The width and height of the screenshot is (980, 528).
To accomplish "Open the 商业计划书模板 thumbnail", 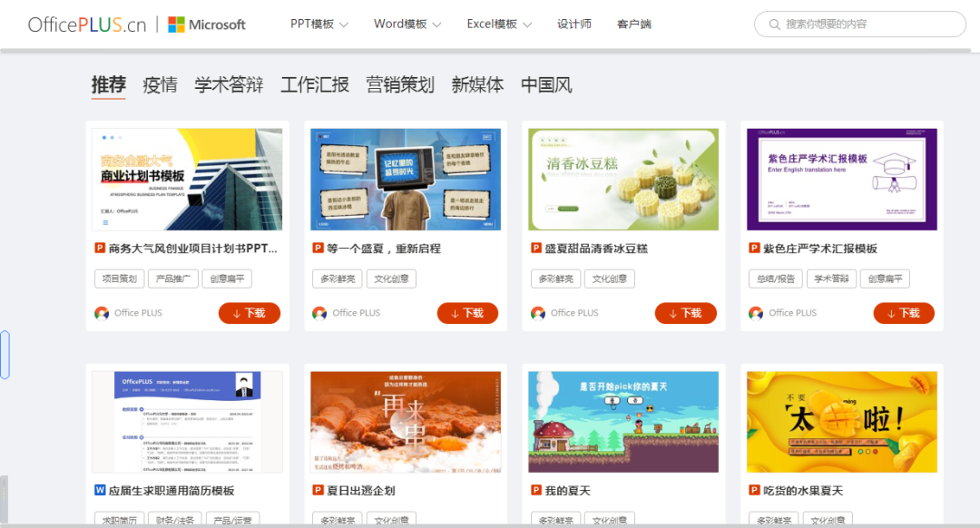I will tap(187, 180).
